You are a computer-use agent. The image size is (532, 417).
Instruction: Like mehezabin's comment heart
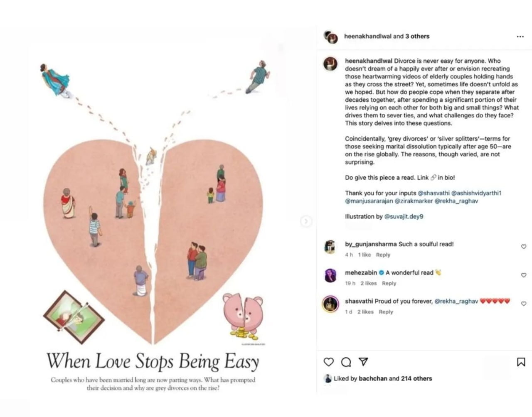[x=524, y=275]
